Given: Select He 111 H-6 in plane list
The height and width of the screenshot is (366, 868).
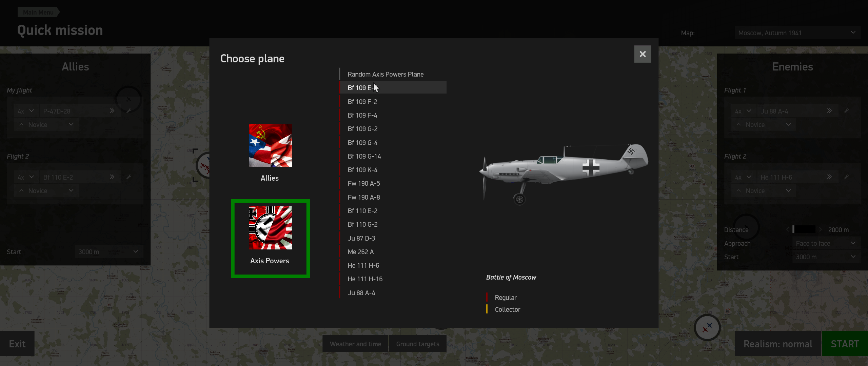Looking at the screenshot, I should click(x=393, y=265).
